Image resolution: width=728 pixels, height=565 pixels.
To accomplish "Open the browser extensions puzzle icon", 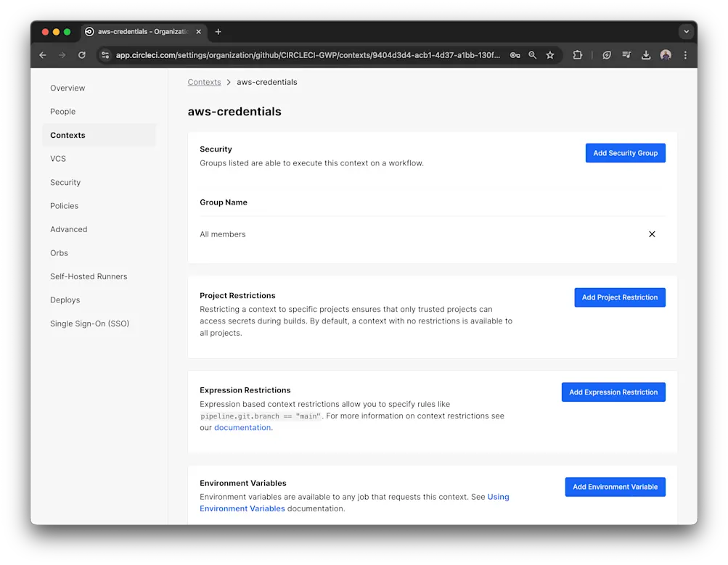I will tap(576, 54).
